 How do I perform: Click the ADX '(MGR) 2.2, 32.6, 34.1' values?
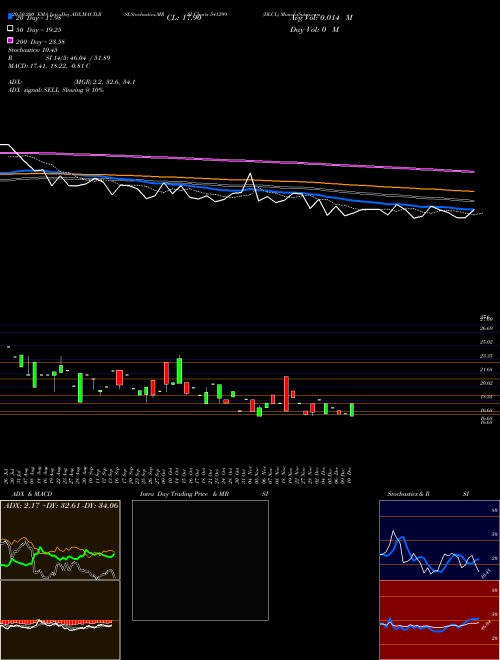pos(104,82)
